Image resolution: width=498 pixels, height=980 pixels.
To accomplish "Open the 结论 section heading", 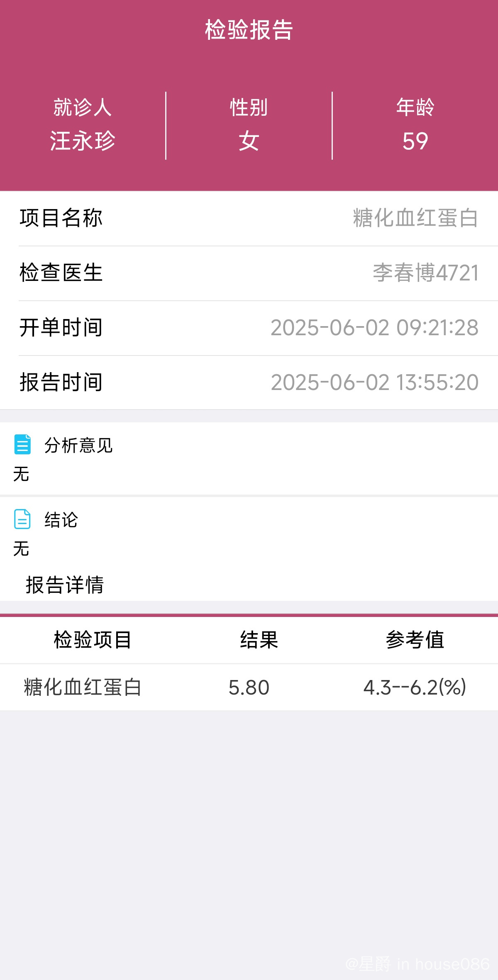I will (61, 520).
